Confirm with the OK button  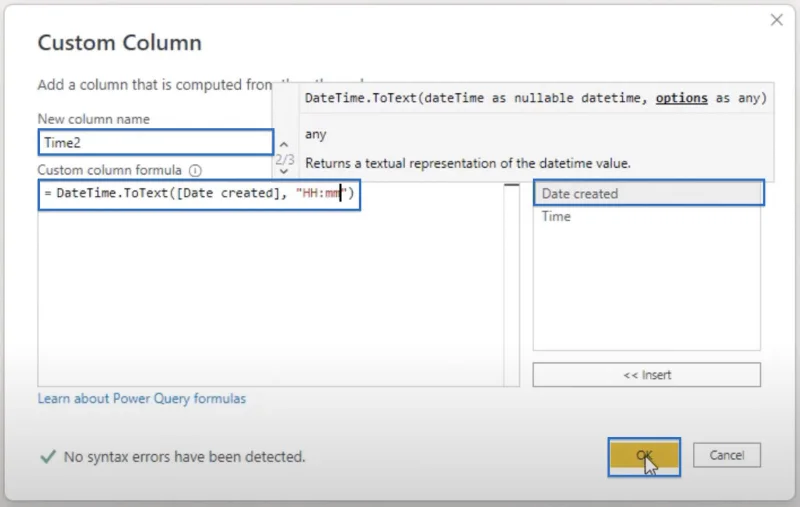[x=644, y=457]
